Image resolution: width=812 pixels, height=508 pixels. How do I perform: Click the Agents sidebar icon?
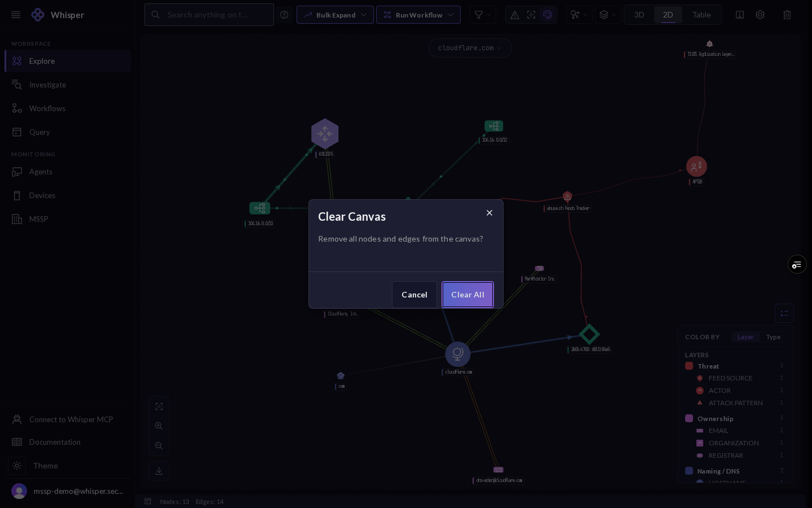click(17, 172)
